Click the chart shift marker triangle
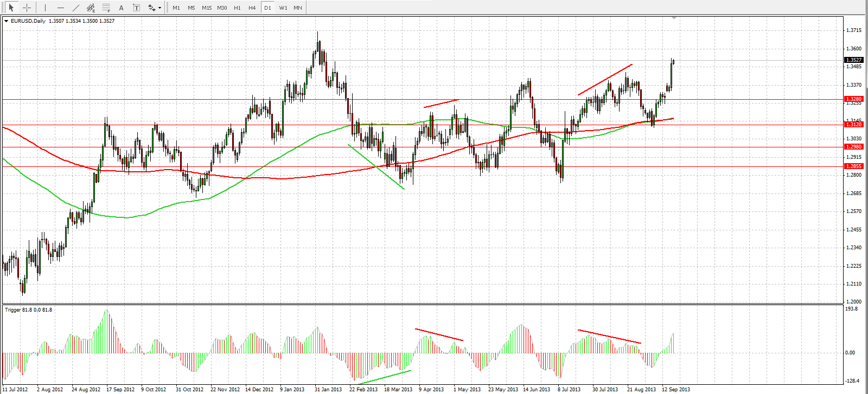868x394 pixels. coord(674,18)
